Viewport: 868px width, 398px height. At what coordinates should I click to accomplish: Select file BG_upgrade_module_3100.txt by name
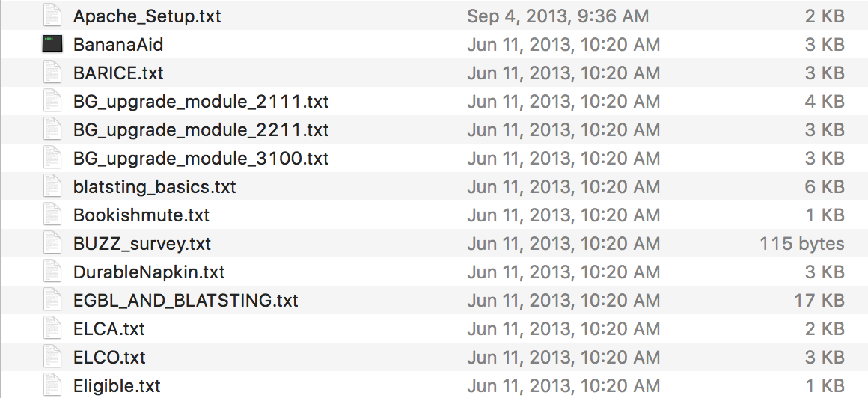pos(201,159)
